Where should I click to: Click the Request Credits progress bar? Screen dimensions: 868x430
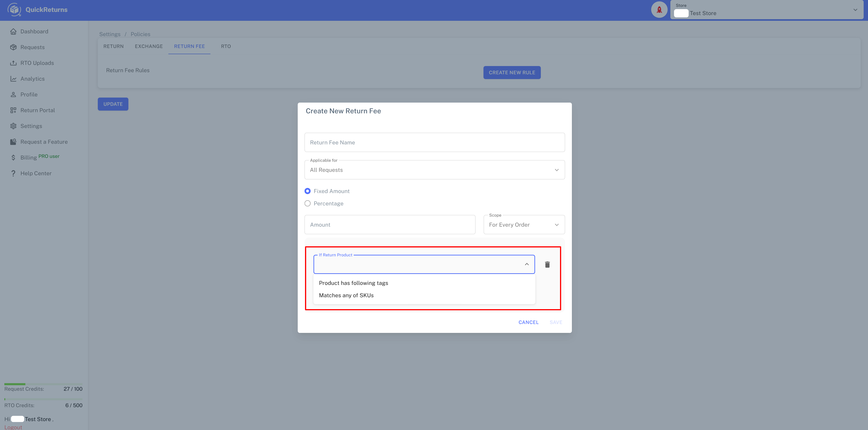tap(43, 384)
